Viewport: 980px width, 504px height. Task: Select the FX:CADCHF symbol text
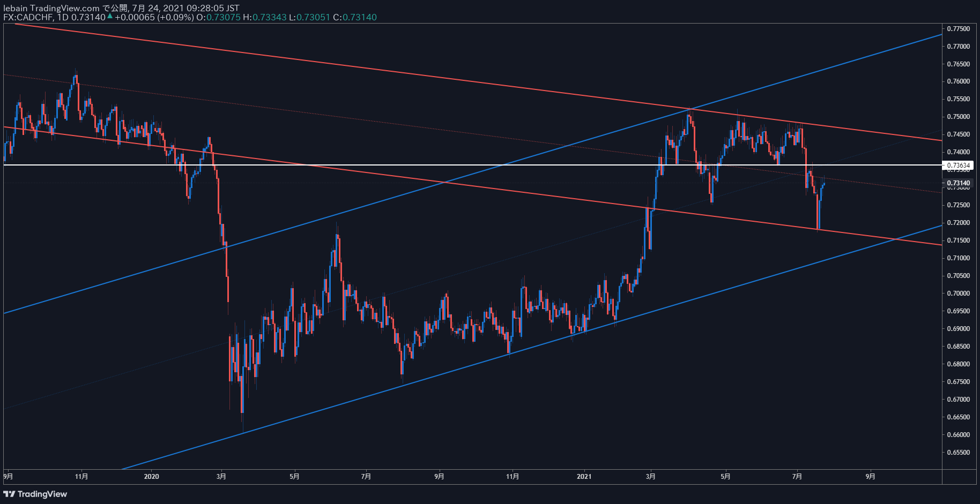pyautogui.click(x=27, y=17)
